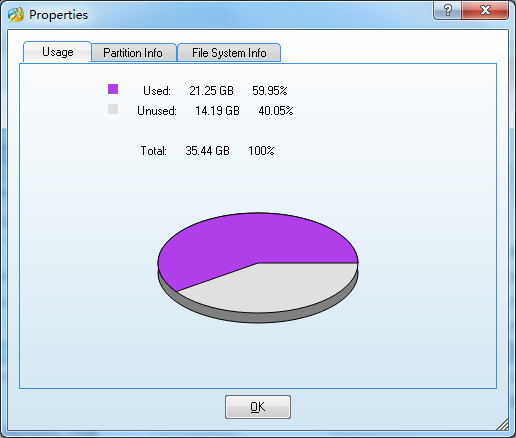This screenshot has height=438, width=516.
Task: Click the Unused label text
Action: (157, 111)
